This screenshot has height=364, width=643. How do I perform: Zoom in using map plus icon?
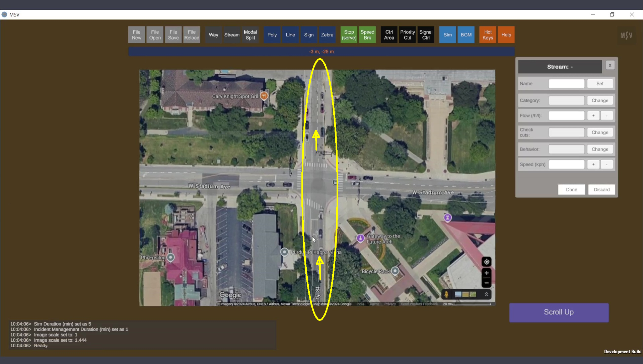coord(486,273)
